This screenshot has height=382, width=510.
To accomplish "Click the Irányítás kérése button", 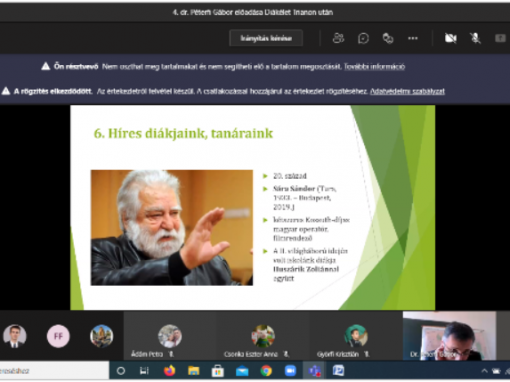I will pyautogui.click(x=266, y=38).
